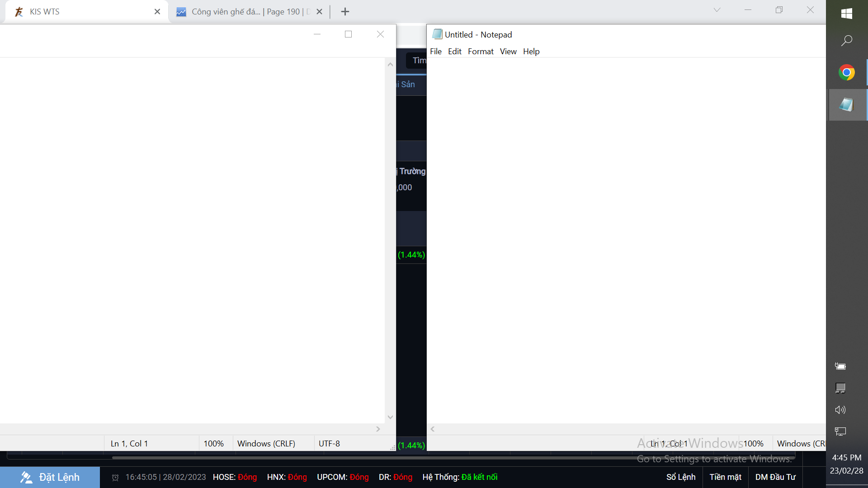868x488 pixels.
Task: Activate Notepad icon on the taskbar
Action: click(x=847, y=105)
